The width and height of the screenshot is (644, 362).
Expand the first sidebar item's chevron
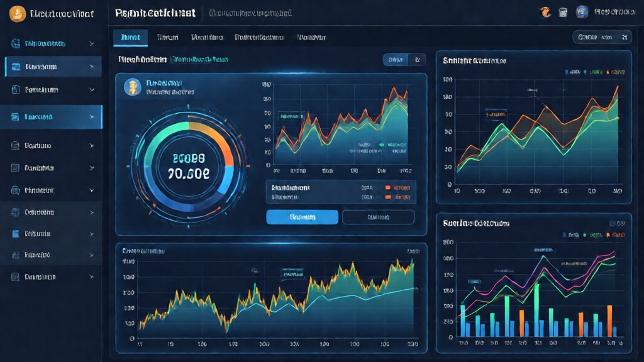(x=92, y=43)
